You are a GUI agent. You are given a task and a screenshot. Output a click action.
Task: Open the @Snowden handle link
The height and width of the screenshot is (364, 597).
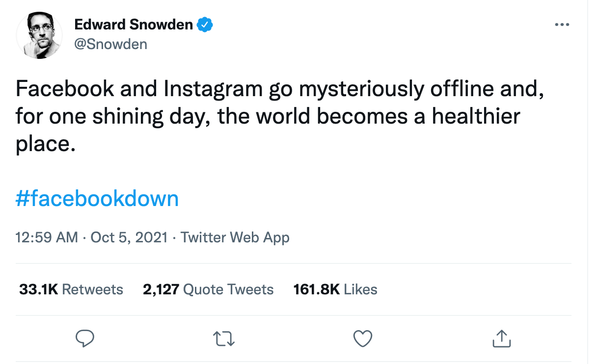click(x=110, y=44)
